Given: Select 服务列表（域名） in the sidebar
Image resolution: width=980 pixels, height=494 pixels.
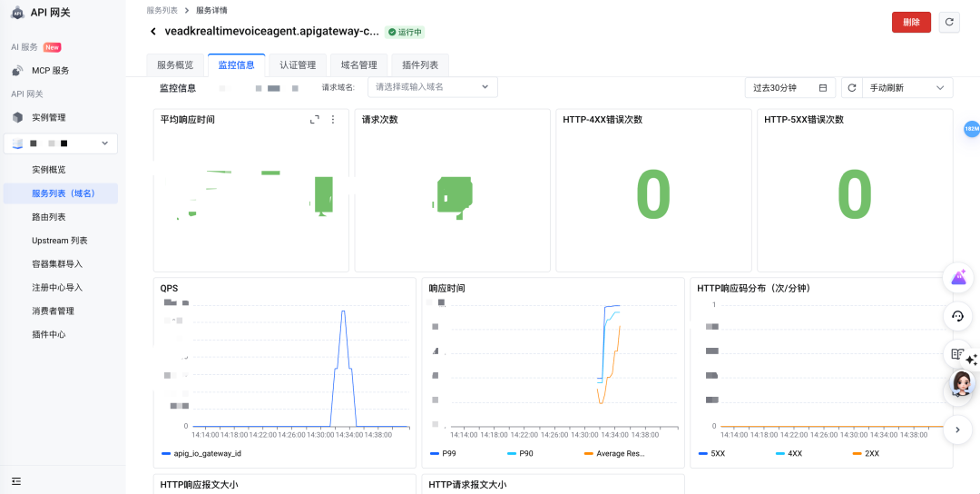Looking at the screenshot, I should coord(60,193).
